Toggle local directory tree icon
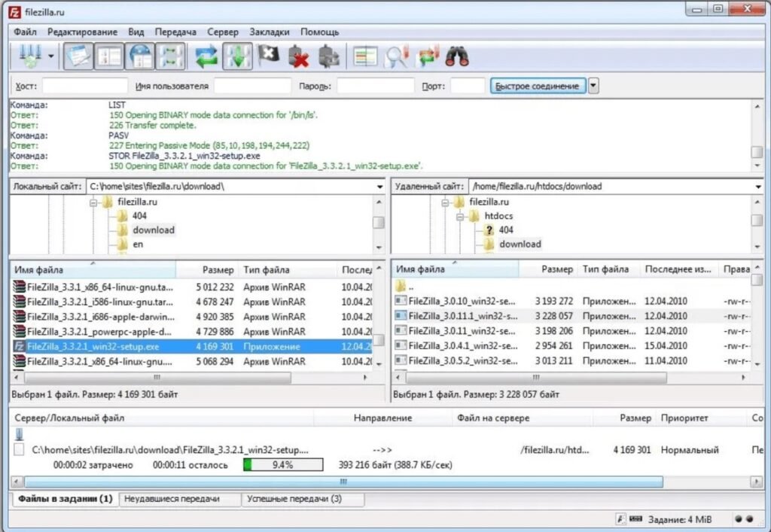 click(x=109, y=56)
